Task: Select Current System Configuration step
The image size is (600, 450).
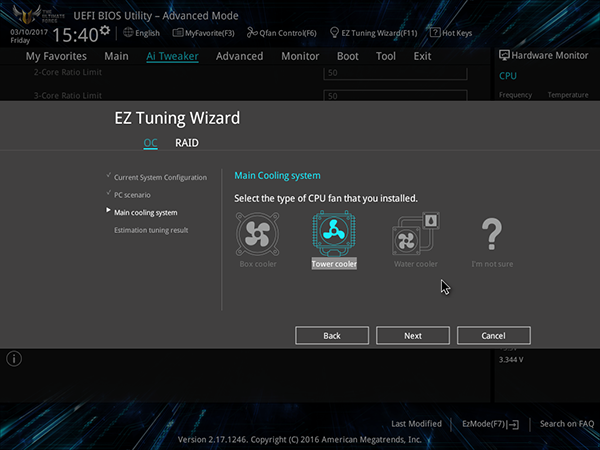Action: (160, 178)
